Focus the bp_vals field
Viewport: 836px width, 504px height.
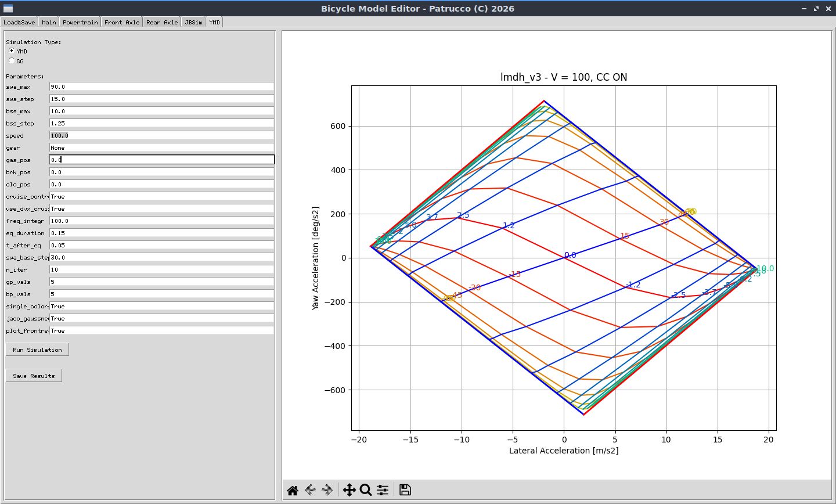click(161, 294)
